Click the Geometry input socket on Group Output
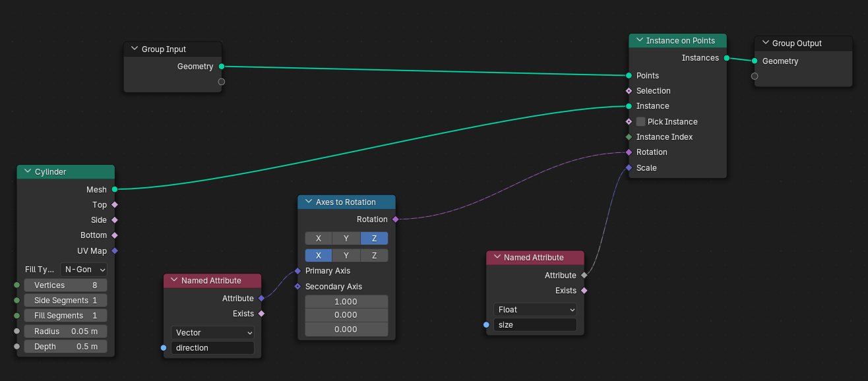Image resolution: width=868 pixels, height=381 pixels. click(755, 61)
